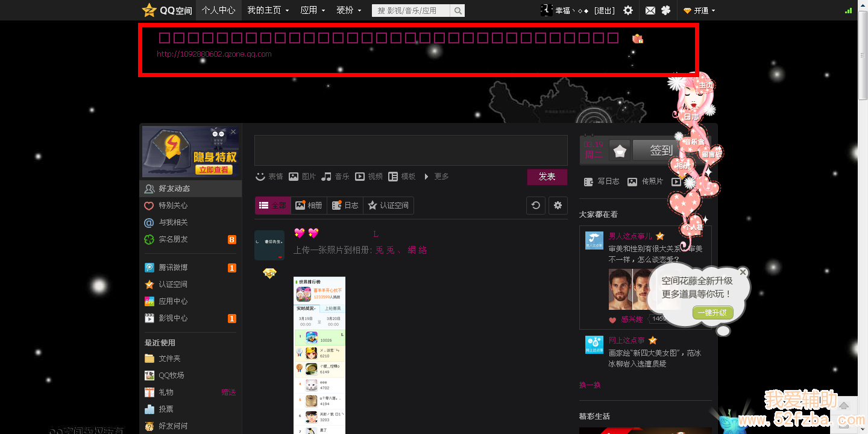The height and width of the screenshot is (434, 868).
Task: Add music with 音乐
Action: pyautogui.click(x=335, y=177)
